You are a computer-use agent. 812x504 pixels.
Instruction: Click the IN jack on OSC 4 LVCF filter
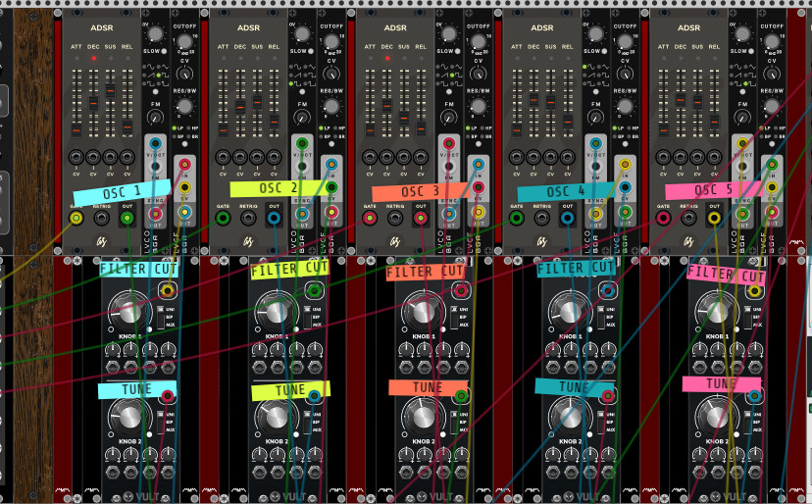point(625,165)
